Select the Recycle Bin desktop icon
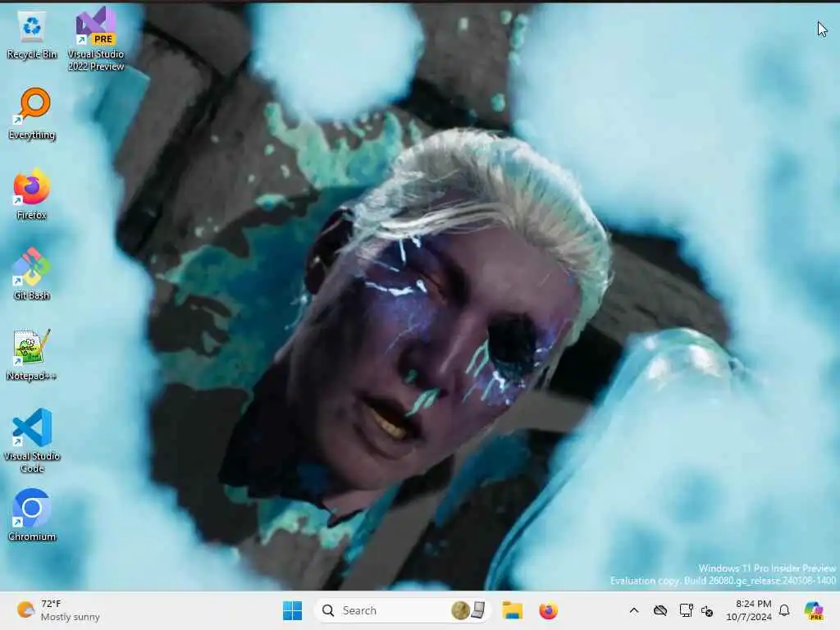 click(32, 34)
